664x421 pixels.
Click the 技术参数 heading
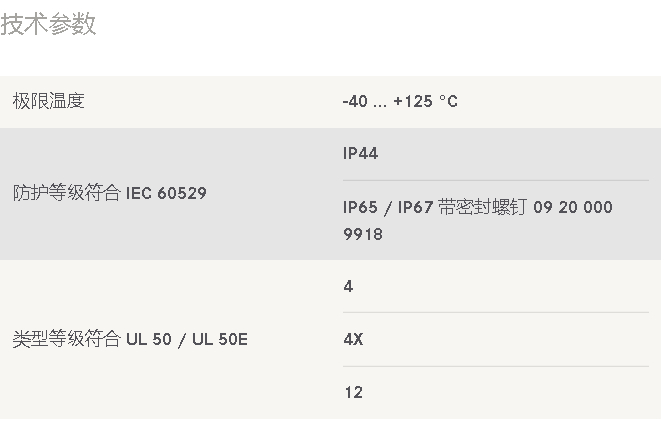[x=48, y=24]
